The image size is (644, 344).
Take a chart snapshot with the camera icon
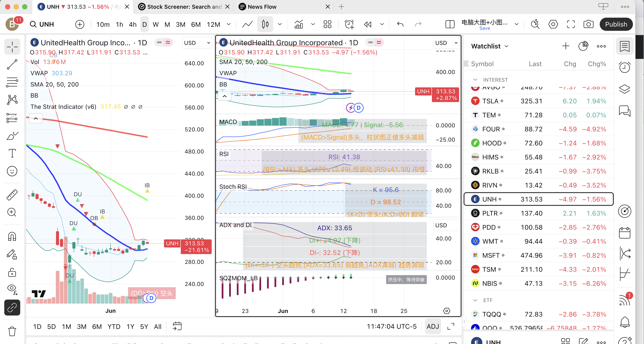pos(588,24)
